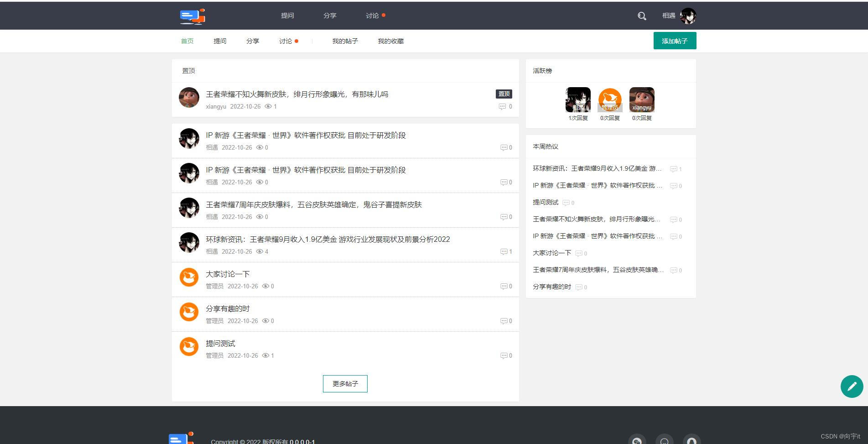The image size is (868, 444).
Task: Open the 分享 menu in the top navbar
Action: (329, 15)
